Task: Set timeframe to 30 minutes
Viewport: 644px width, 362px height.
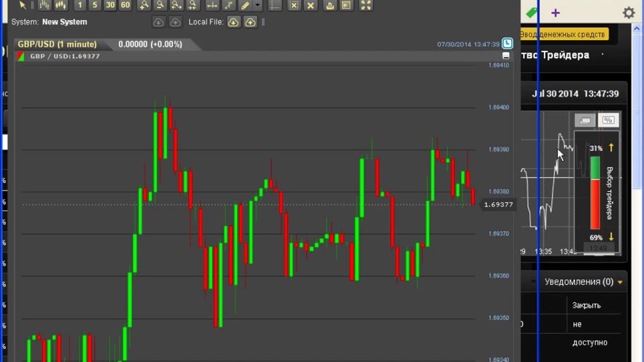Action: coord(110,5)
